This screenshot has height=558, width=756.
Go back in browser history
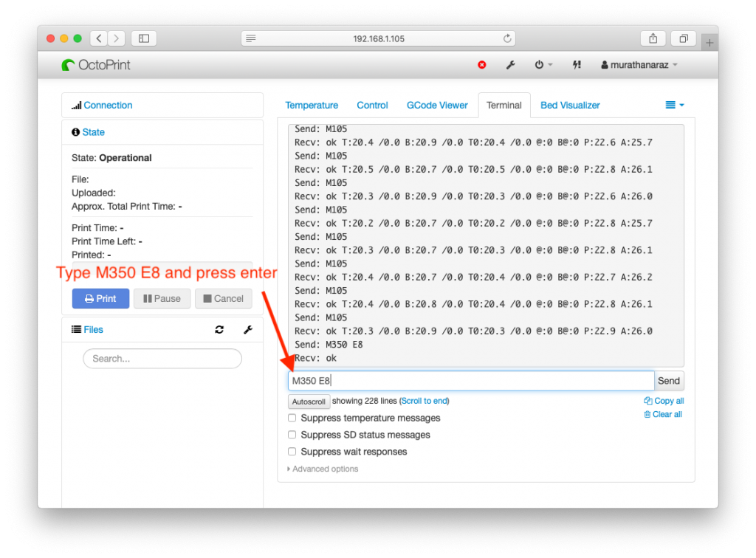(99, 38)
